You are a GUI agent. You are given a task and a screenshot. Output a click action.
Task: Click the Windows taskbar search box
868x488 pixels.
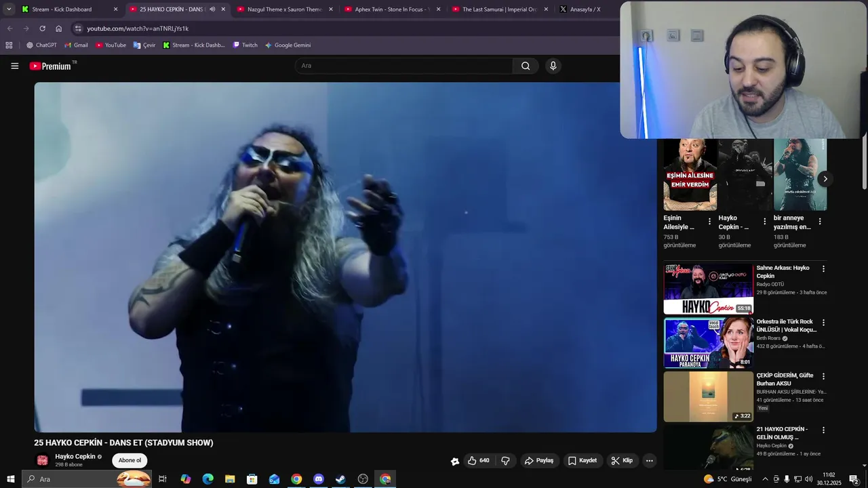(x=87, y=479)
